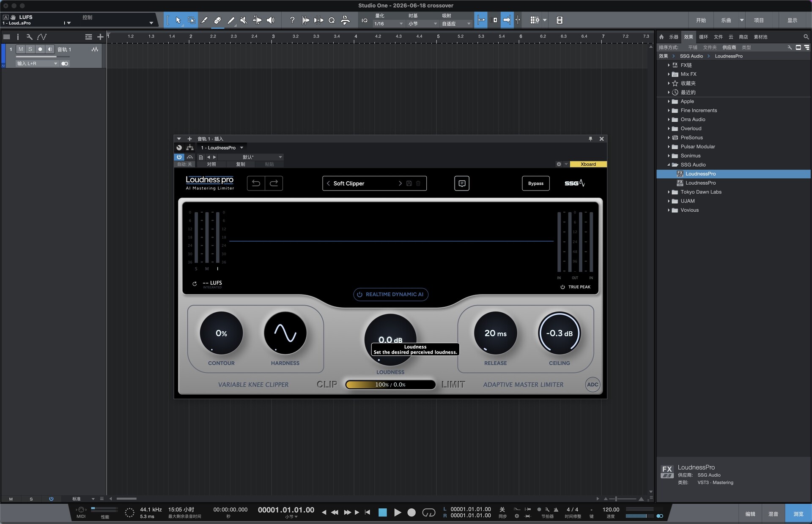Open the inspector i icon
The image size is (812, 524).
click(18, 37)
